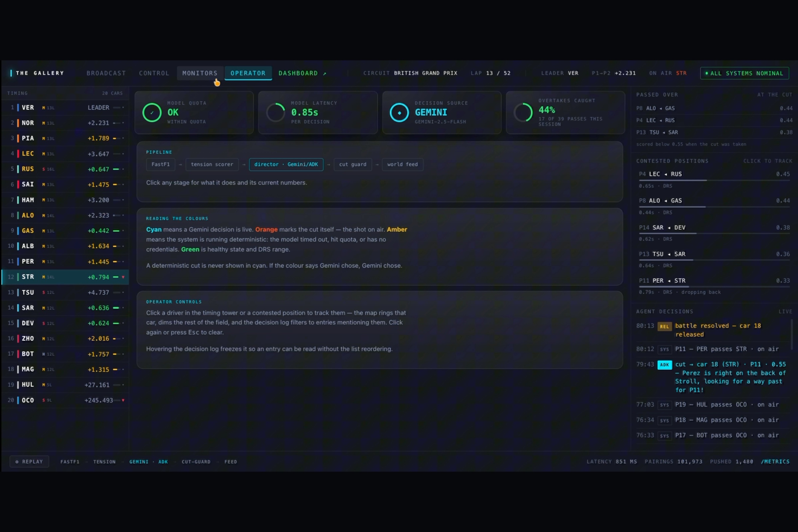This screenshot has height=532, width=798.
Task: Click the Model Latency gauge ring
Action: pos(276,112)
